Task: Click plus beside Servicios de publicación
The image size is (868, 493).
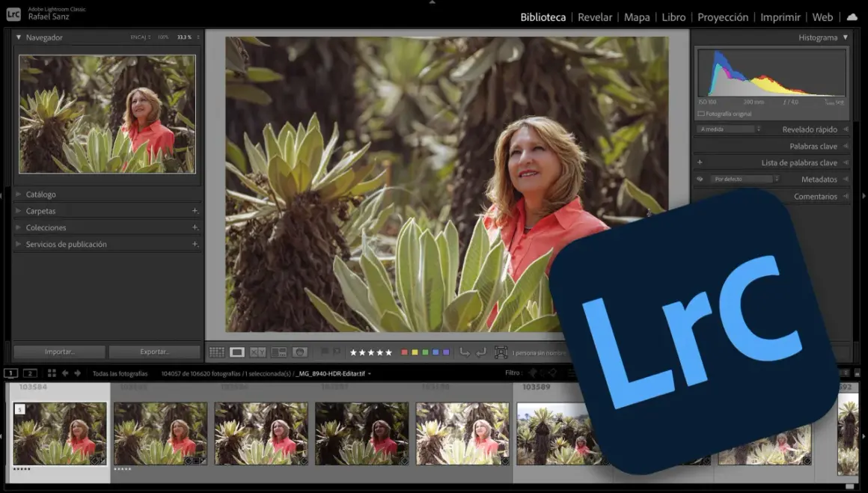Action: tap(195, 244)
